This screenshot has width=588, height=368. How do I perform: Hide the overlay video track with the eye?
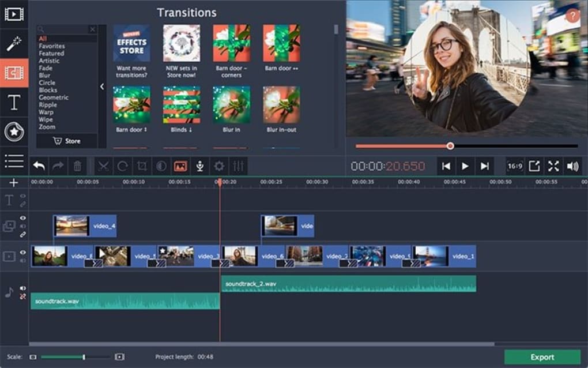(22, 218)
